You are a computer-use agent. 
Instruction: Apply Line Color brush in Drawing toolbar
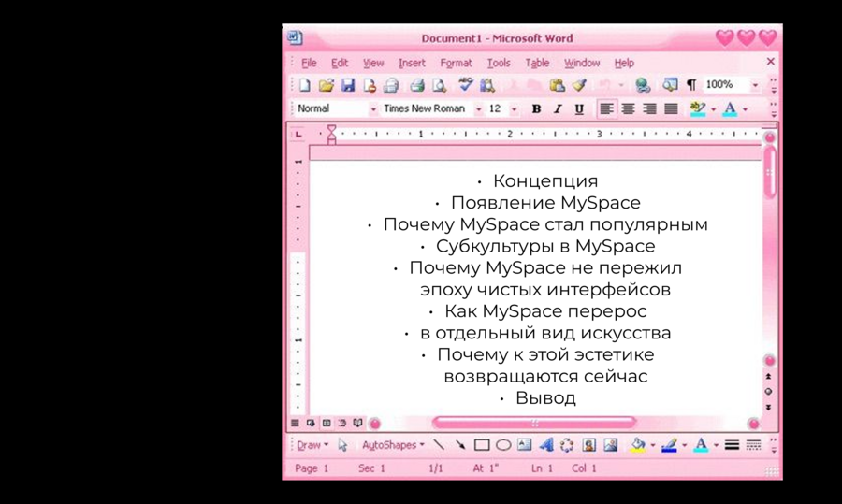[x=669, y=445]
